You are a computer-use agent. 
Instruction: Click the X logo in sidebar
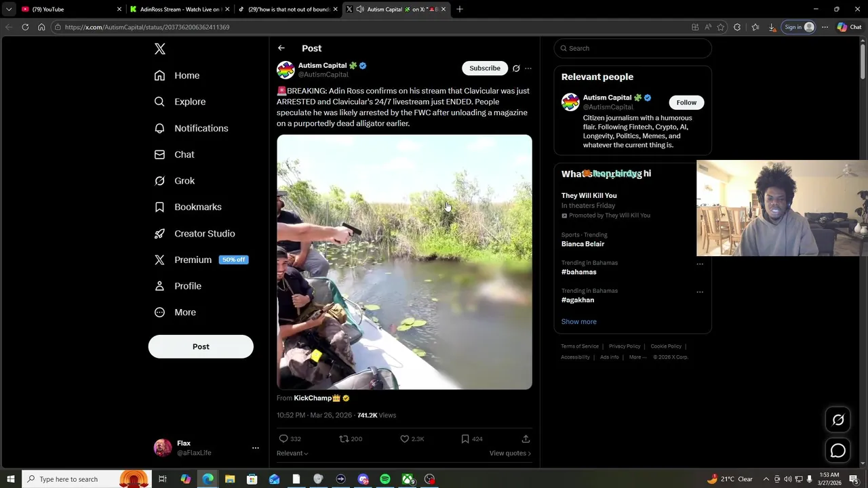pyautogui.click(x=160, y=49)
